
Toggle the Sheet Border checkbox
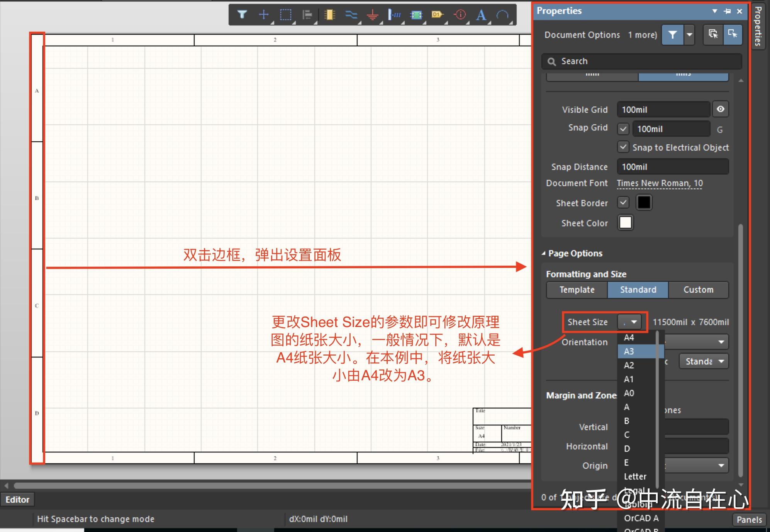pos(623,202)
